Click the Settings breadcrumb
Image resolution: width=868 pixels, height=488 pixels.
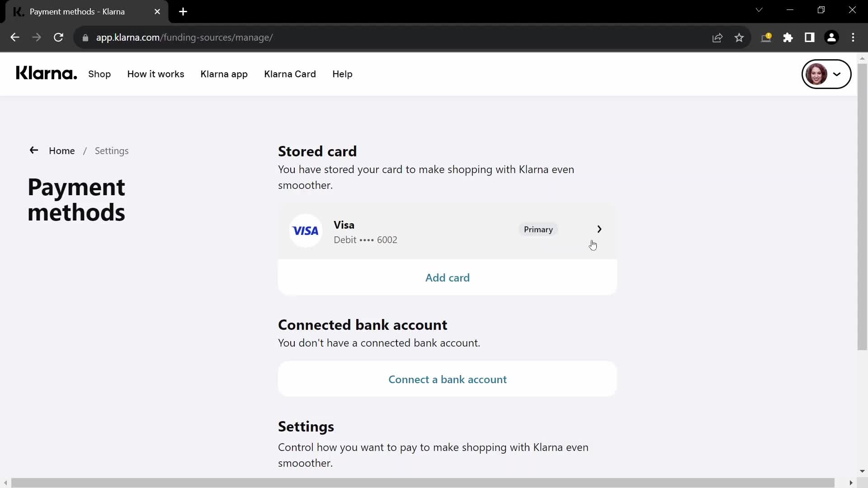(112, 151)
